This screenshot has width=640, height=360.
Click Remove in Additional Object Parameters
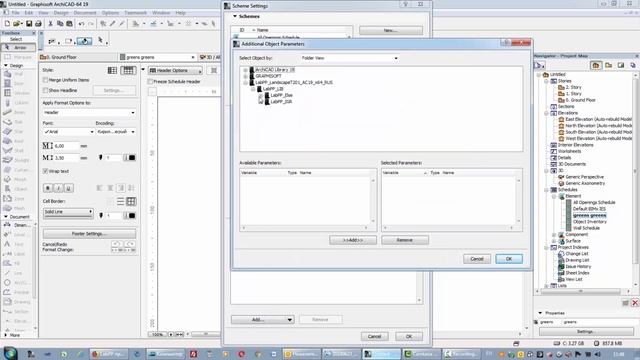[x=404, y=240]
